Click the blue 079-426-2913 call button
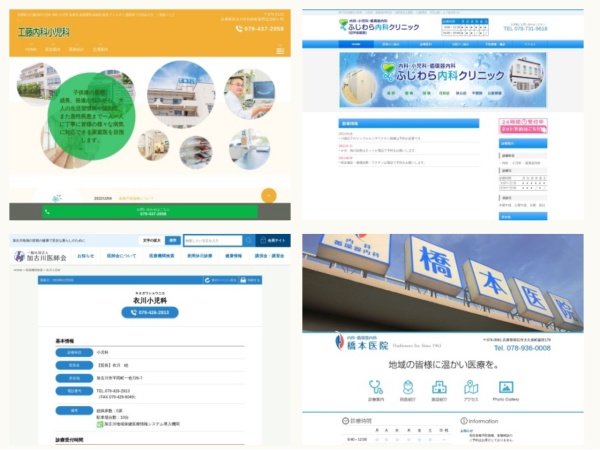Image resolution: width=600 pixels, height=450 pixels. [x=150, y=313]
